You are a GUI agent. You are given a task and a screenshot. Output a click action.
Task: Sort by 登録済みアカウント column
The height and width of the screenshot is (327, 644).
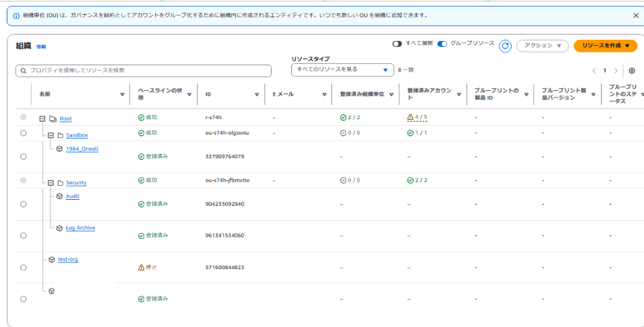458,94
